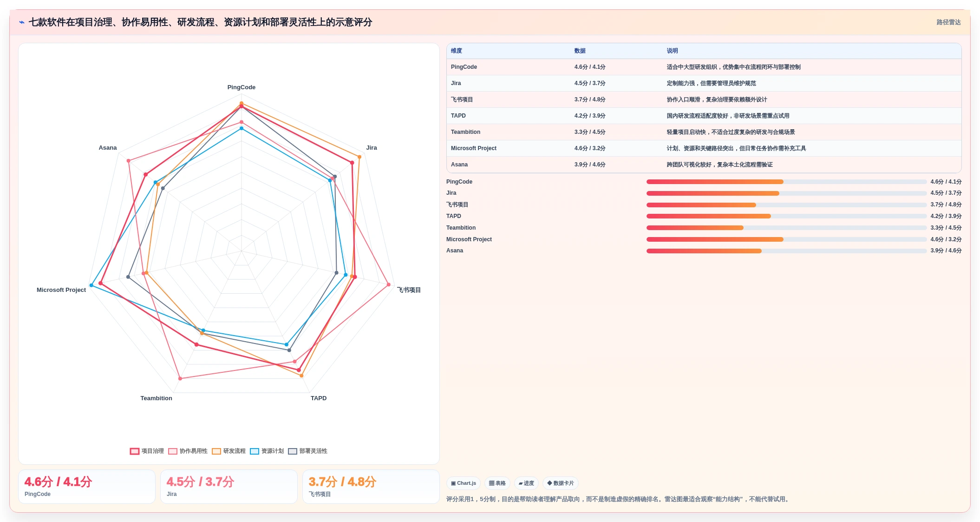The width and height of the screenshot is (980, 522).
Task: Click the 路径雷达 label in header
Action: click(x=948, y=22)
